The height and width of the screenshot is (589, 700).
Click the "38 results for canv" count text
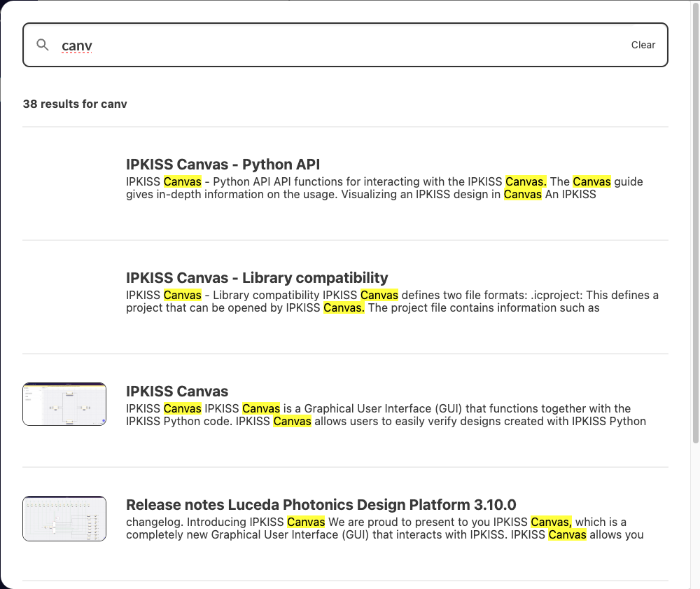75,104
